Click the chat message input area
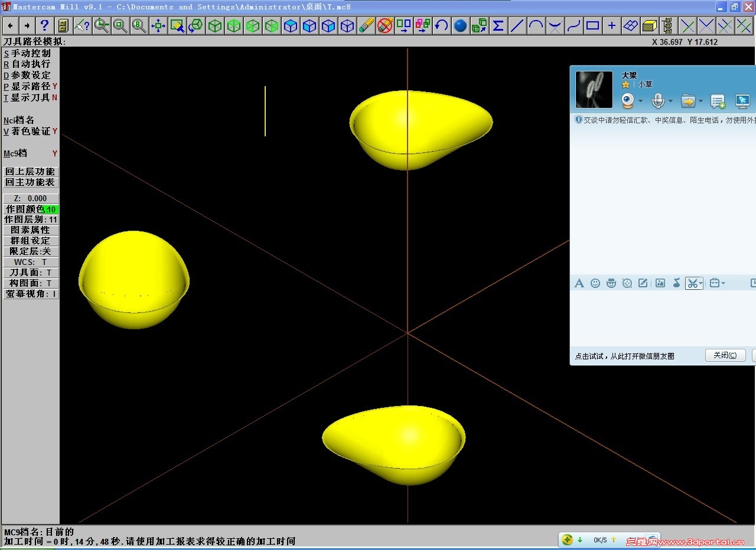 pos(663,317)
